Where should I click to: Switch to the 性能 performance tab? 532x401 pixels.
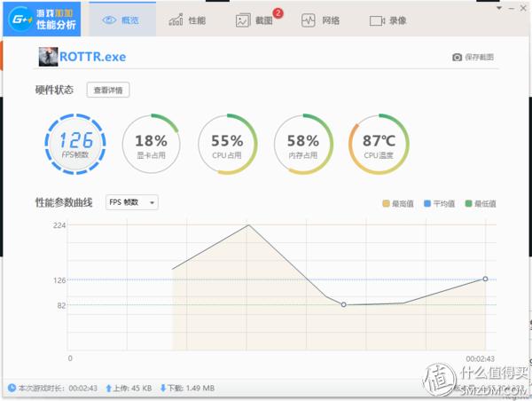pyautogui.click(x=187, y=20)
